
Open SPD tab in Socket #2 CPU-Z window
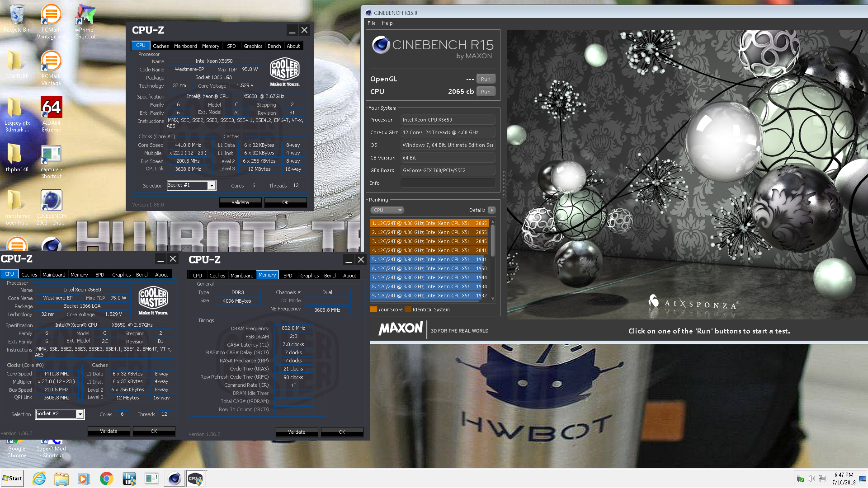tap(100, 275)
